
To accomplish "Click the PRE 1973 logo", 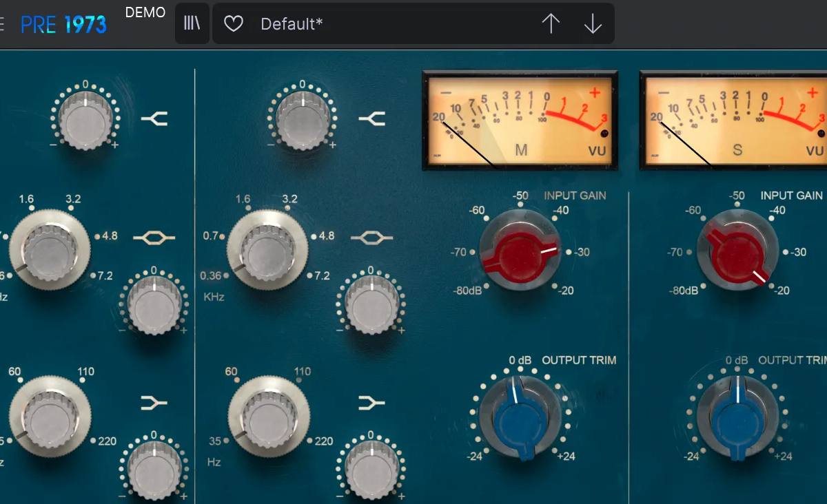I will click(x=63, y=25).
